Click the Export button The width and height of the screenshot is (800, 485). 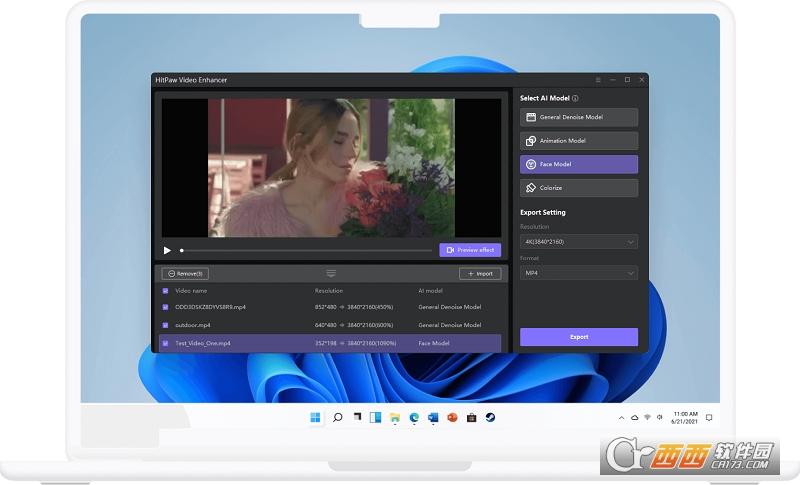click(579, 337)
